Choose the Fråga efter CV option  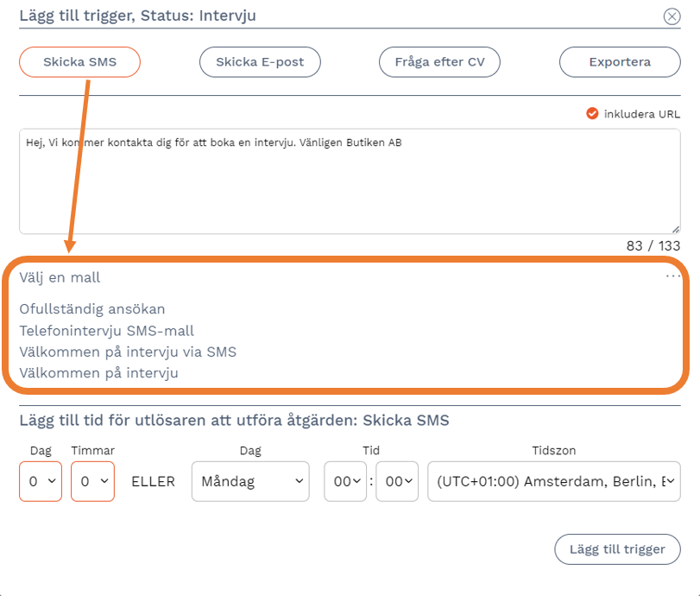[x=440, y=62]
